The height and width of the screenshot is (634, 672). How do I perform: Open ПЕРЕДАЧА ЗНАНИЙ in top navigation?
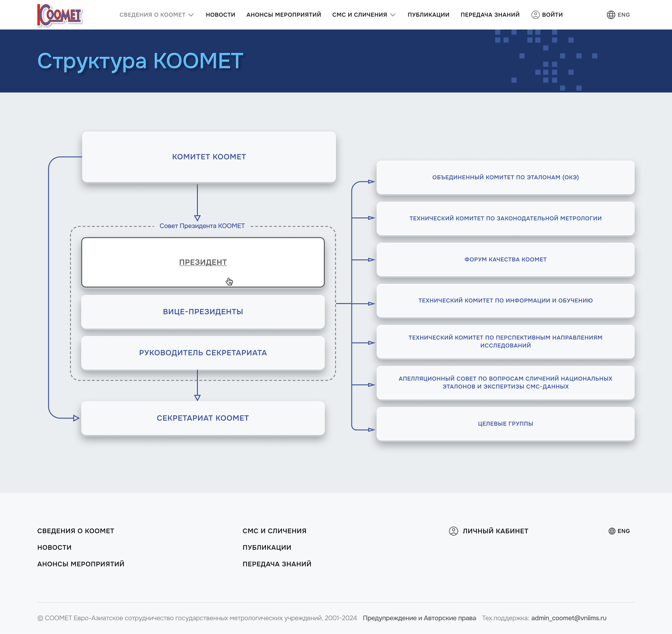coord(490,14)
